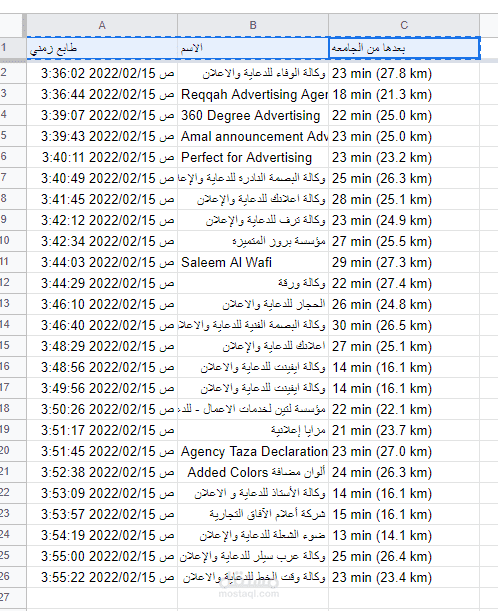Click cell '360 Degree Advertising'
498x611 pixels.
tap(253, 115)
